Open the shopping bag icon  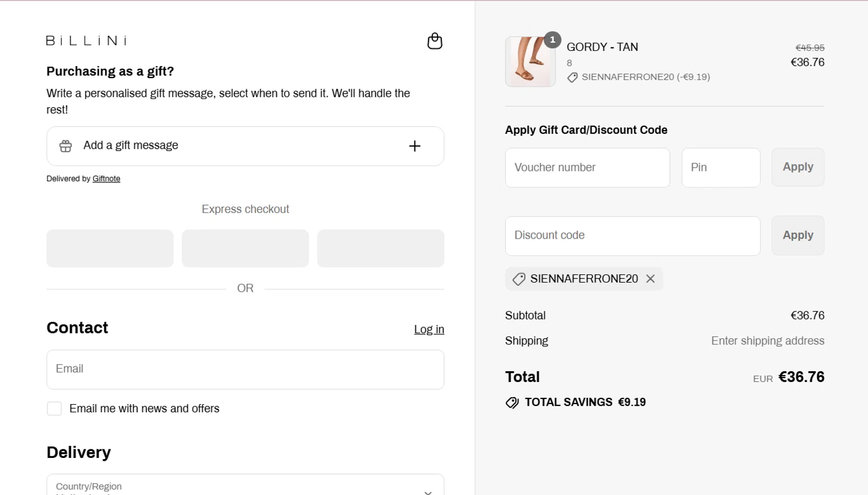pos(435,41)
